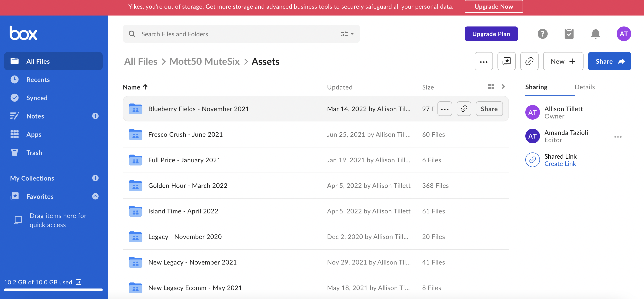The width and height of the screenshot is (644, 299).
Task: Open Full Price - January 2021 folder
Action: [x=184, y=160]
